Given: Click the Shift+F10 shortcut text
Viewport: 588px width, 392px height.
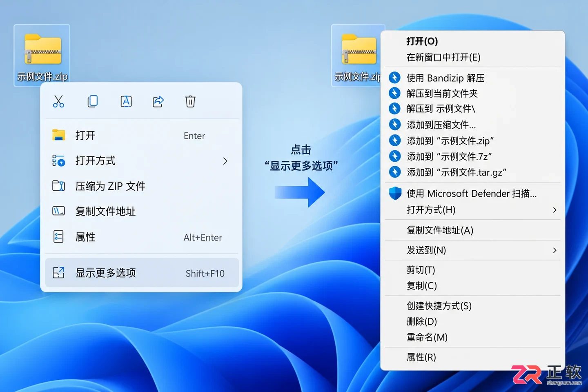Looking at the screenshot, I should pos(205,274).
